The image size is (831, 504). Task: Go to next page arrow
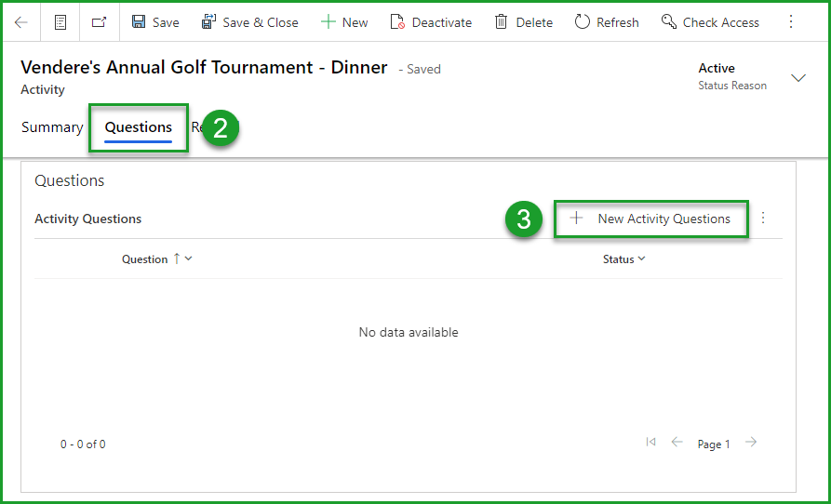(x=751, y=443)
